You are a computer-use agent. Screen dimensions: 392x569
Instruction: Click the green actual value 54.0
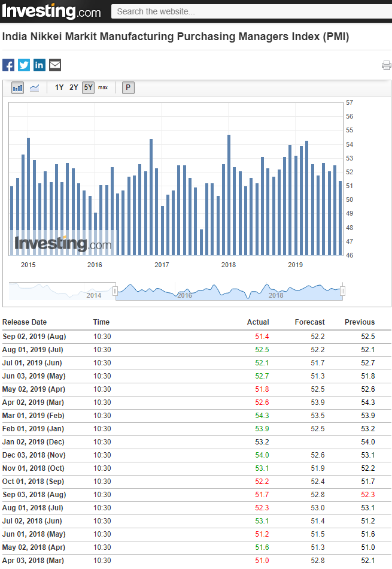[x=262, y=455]
